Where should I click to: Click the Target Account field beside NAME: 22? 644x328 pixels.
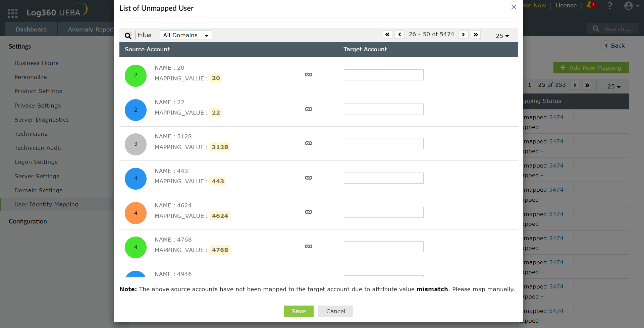click(383, 109)
